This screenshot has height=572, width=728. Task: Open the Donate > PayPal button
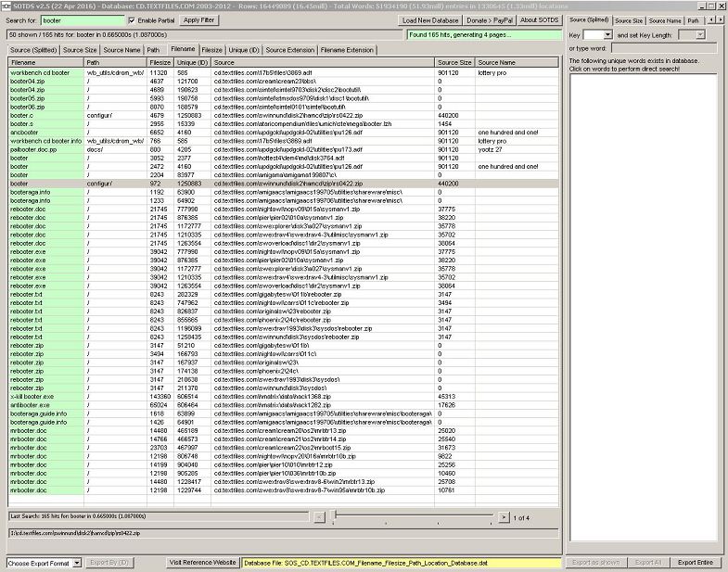pos(489,19)
